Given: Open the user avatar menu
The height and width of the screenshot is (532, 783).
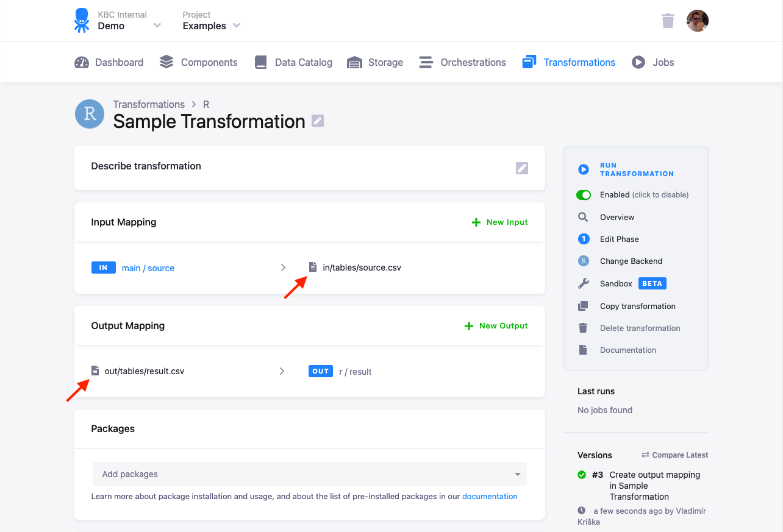Looking at the screenshot, I should [698, 21].
